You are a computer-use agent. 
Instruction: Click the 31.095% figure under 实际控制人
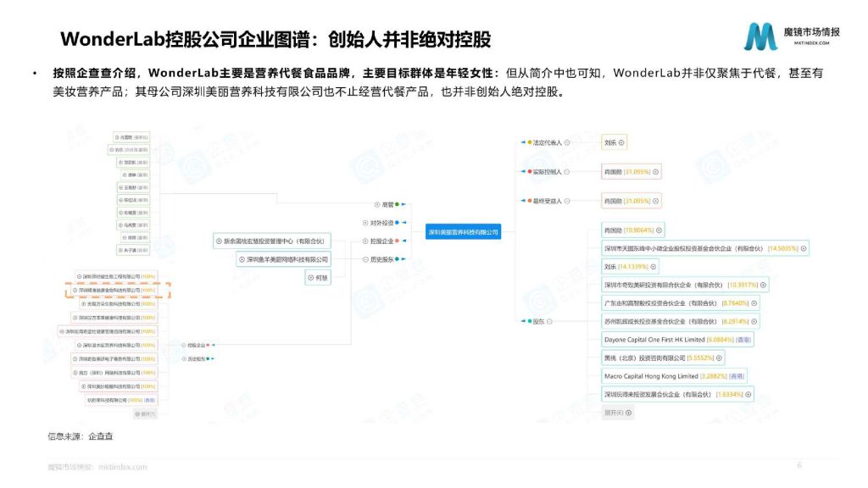point(637,172)
